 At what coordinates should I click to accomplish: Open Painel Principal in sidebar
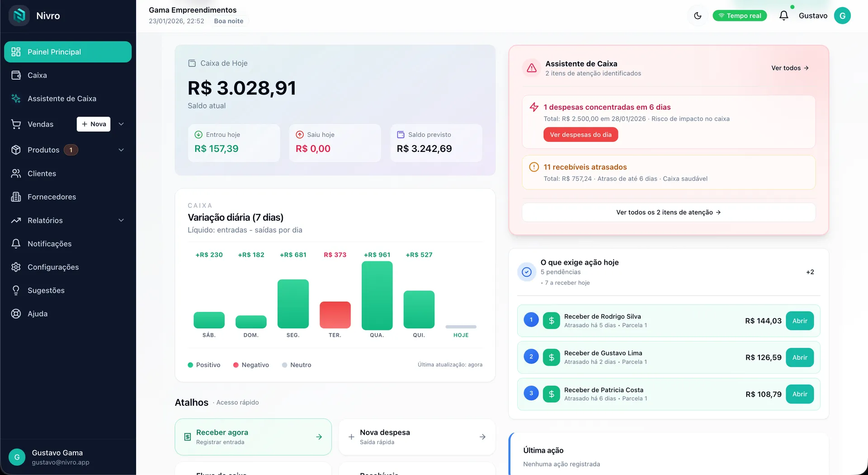[x=68, y=52]
